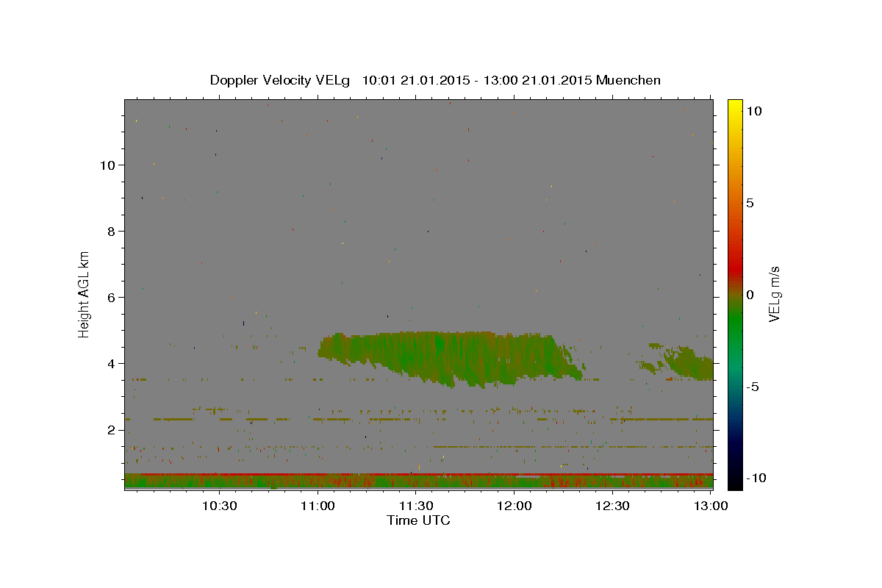Click the 'Time UTC' axis label

(418, 520)
